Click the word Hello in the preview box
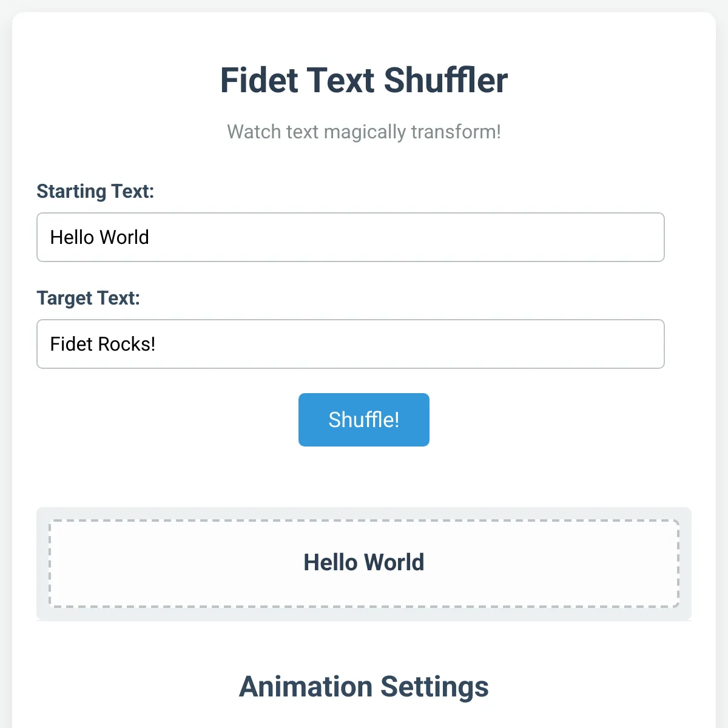The image size is (728, 728). (331, 562)
